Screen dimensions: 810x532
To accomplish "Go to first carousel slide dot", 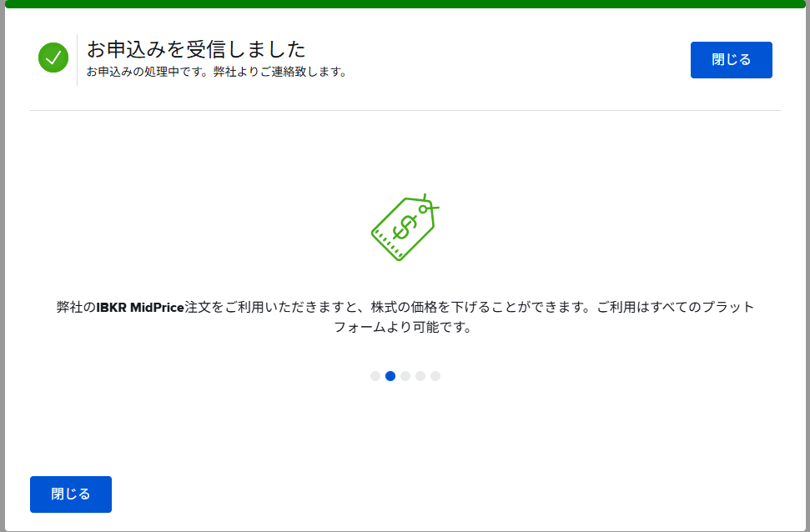I will (x=375, y=376).
